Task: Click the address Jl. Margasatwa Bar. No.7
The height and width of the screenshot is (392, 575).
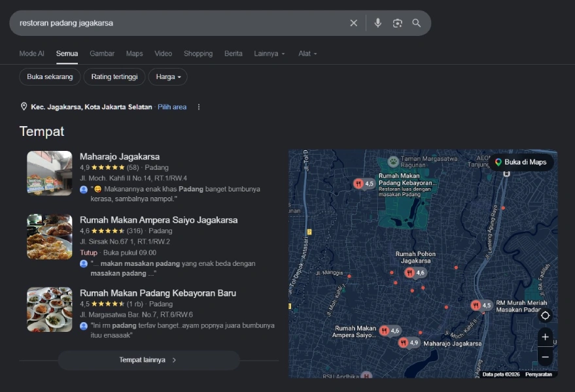Action: [x=136, y=315]
